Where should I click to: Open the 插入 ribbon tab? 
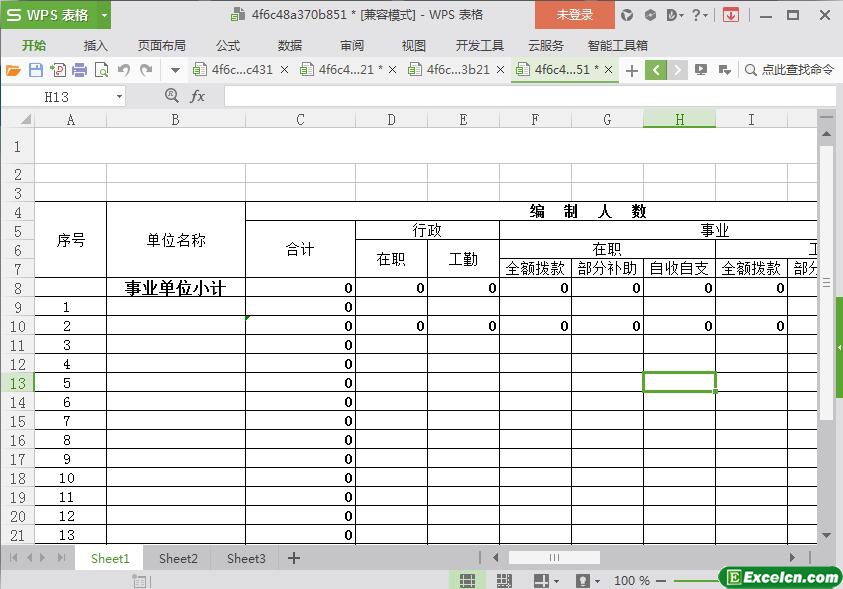tap(96, 46)
